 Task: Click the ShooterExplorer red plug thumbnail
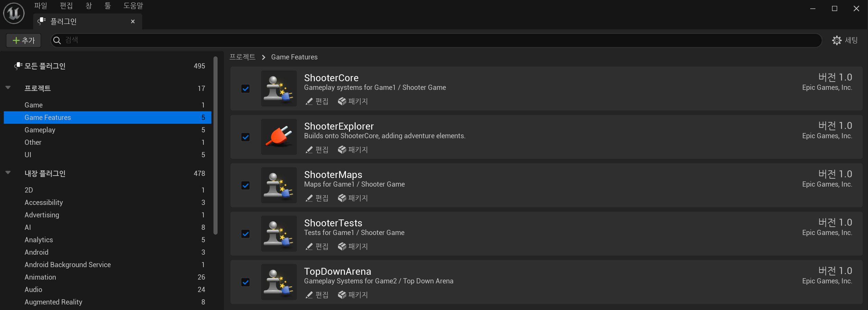click(279, 137)
